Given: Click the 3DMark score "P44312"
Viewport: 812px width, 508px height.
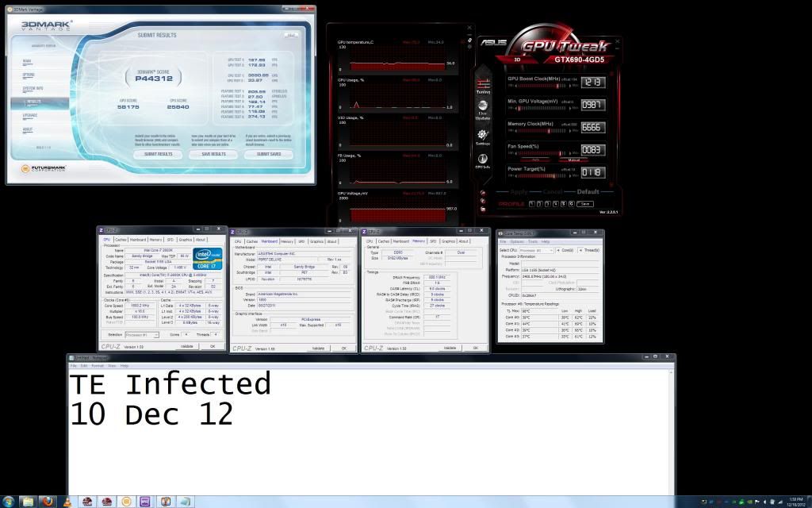Looking at the screenshot, I should click(153, 79).
